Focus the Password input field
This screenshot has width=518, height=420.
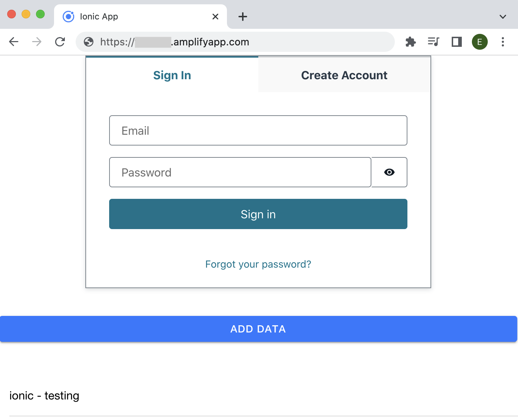240,172
